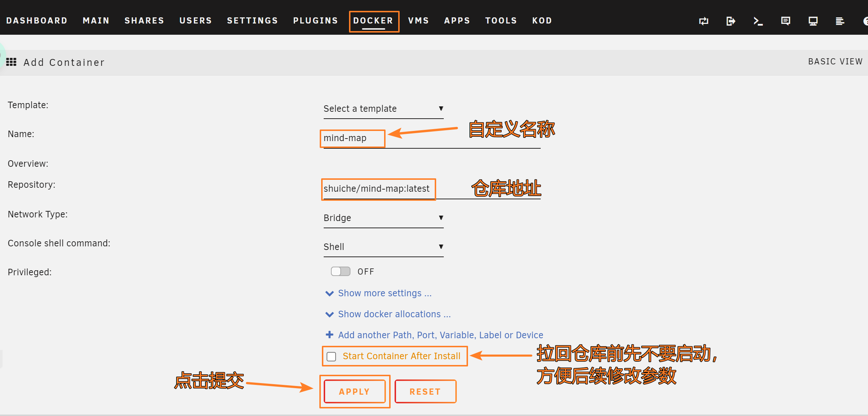This screenshot has width=868, height=416.
Task: Open the VMS tab
Action: pyautogui.click(x=418, y=21)
